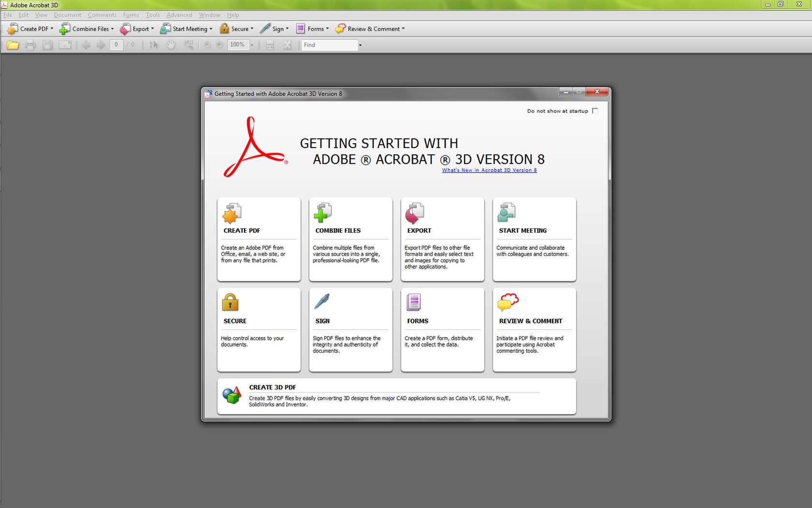Click the page number input box
Viewport: 812px width, 508px height.
click(116, 45)
